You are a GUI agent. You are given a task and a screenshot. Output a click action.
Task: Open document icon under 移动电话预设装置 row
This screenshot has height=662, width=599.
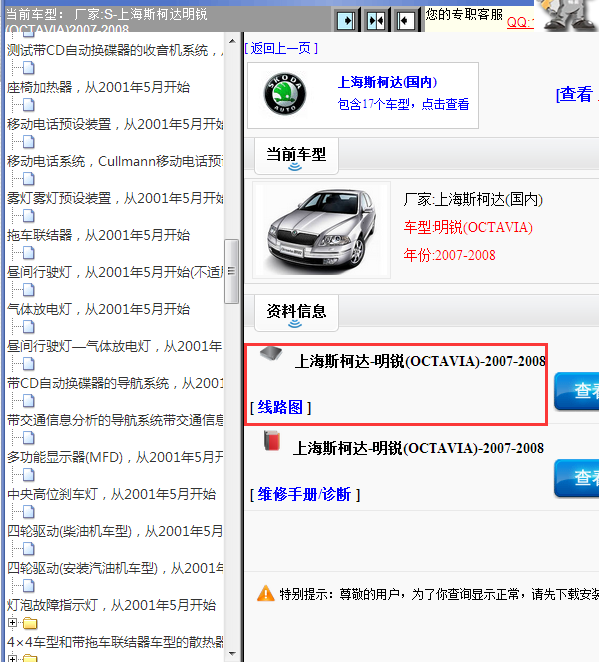click(x=28, y=142)
